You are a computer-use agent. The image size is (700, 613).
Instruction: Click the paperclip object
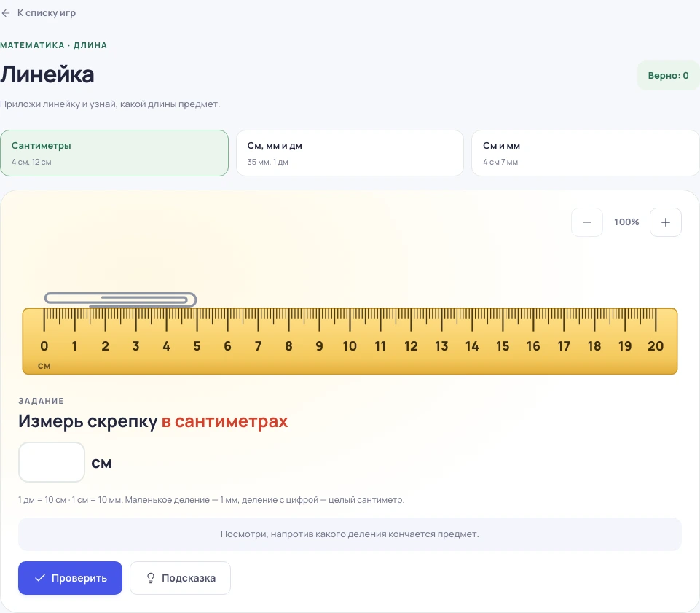tap(120, 300)
